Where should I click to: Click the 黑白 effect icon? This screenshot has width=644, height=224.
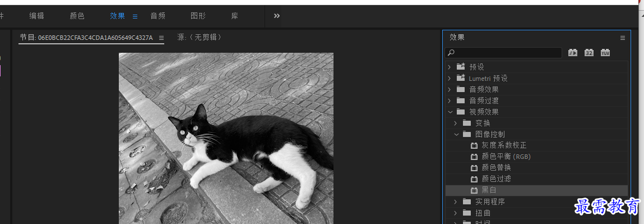point(474,190)
